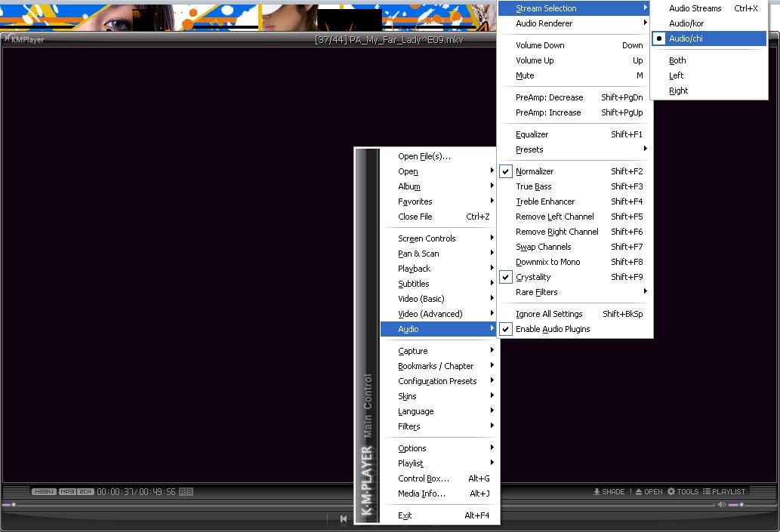Select the Audio/chi stream
This screenshot has height=532, width=780.
[x=709, y=38]
